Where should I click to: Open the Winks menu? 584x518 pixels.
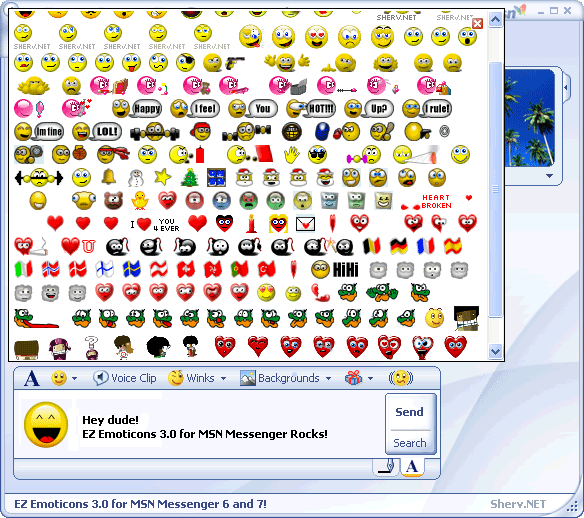[x=191, y=378]
